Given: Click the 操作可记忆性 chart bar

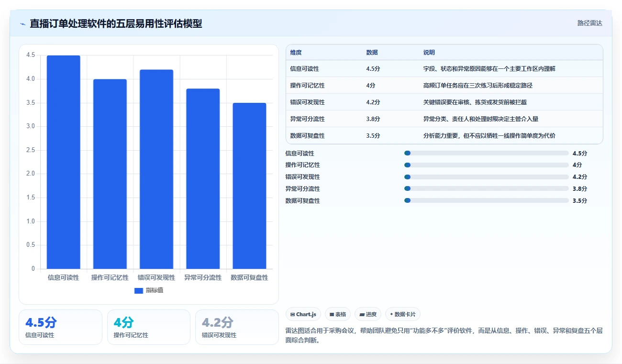Looking at the screenshot, I should pos(110,174).
